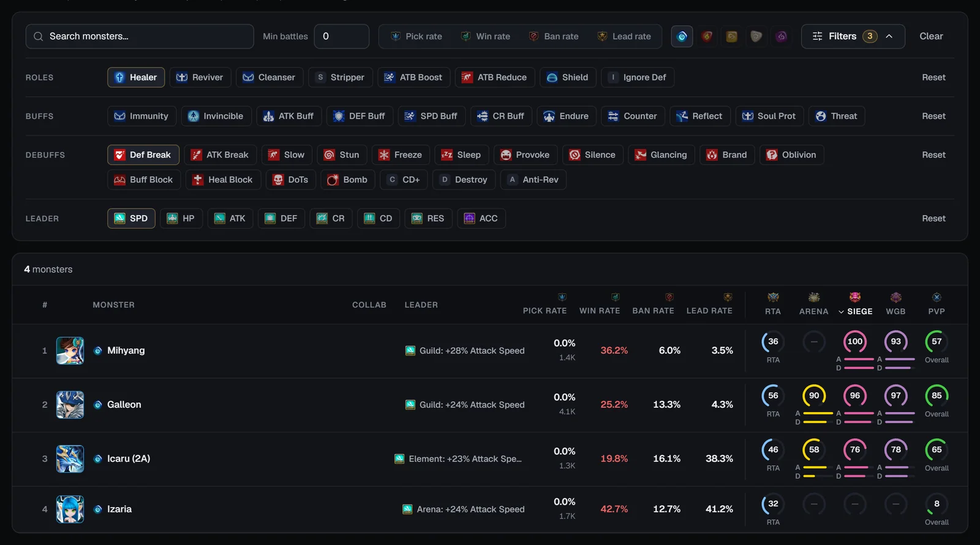Toggle the Invincible buff chip
Image resolution: width=980 pixels, height=545 pixels.
[216, 116]
